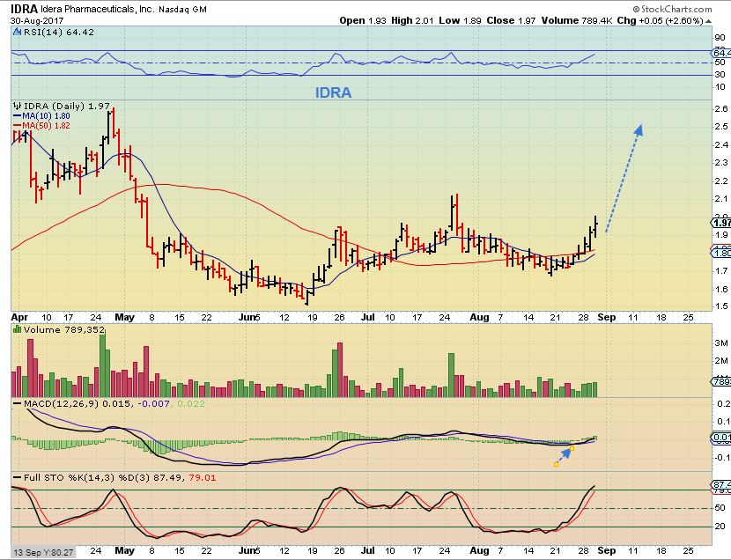Click the StockCharts.com copyright link
This screenshot has width=731, height=560.
(672, 9)
